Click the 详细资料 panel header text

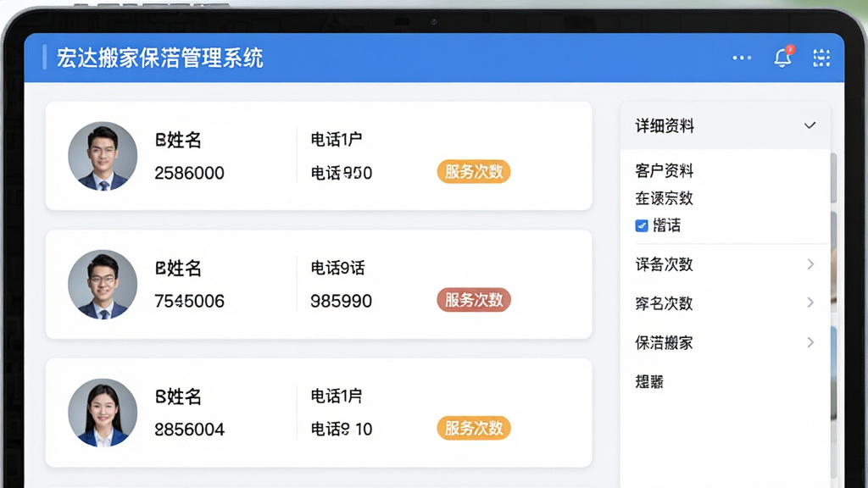[665, 126]
